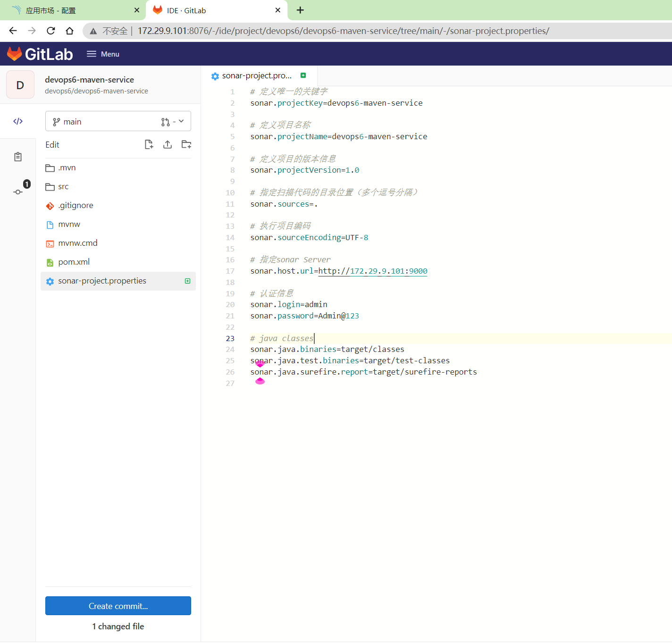Open the devops6-maven-service project title
672x643 pixels.
(89, 80)
